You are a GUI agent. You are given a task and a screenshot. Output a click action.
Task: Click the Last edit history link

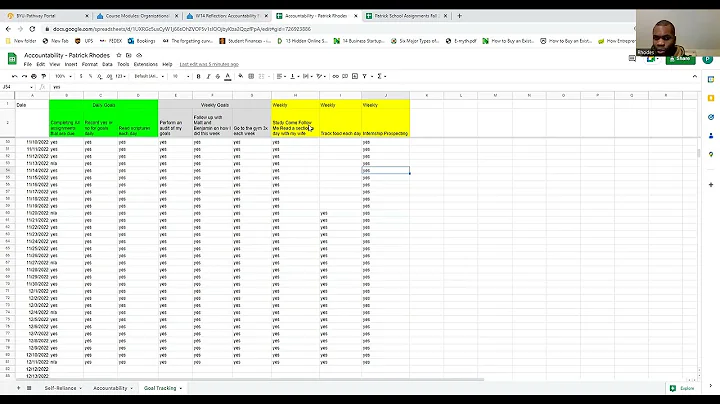tap(209, 64)
